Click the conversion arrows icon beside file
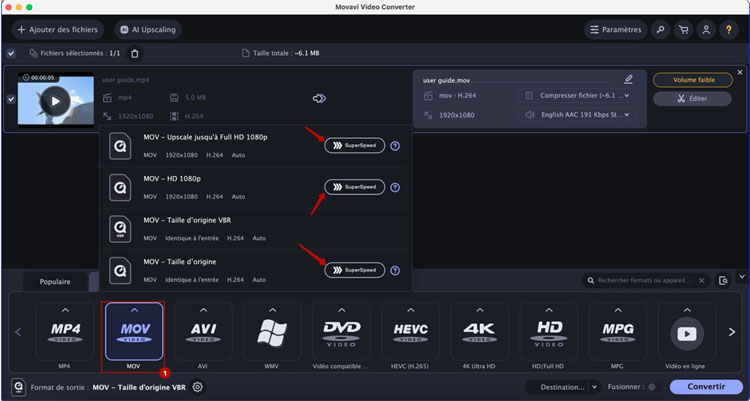The width and height of the screenshot is (750, 401). (319, 99)
